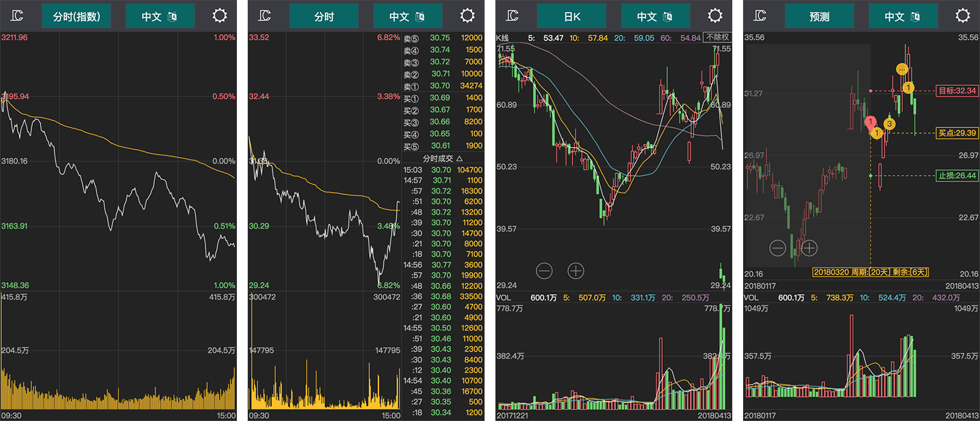The image size is (980, 421).
Task: Switch language via 中文 in 分时 stock panel
Action: 408,16
